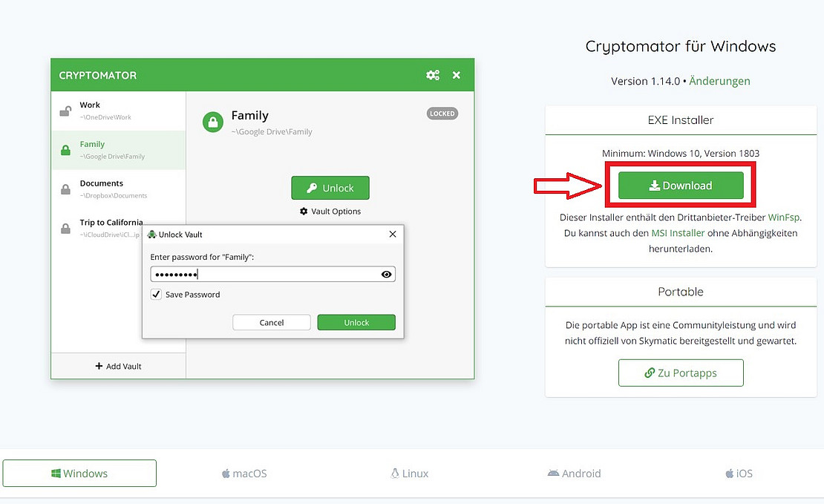Viewport: 824px width, 504px height.
Task: Open the Änderungen changelog link
Action: 719,81
